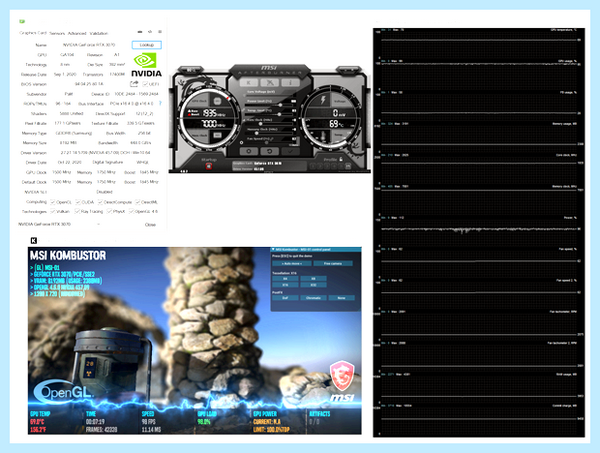The image size is (600, 453).
Task: Click the Power % graph in the monitoring window
Action: 481,231
